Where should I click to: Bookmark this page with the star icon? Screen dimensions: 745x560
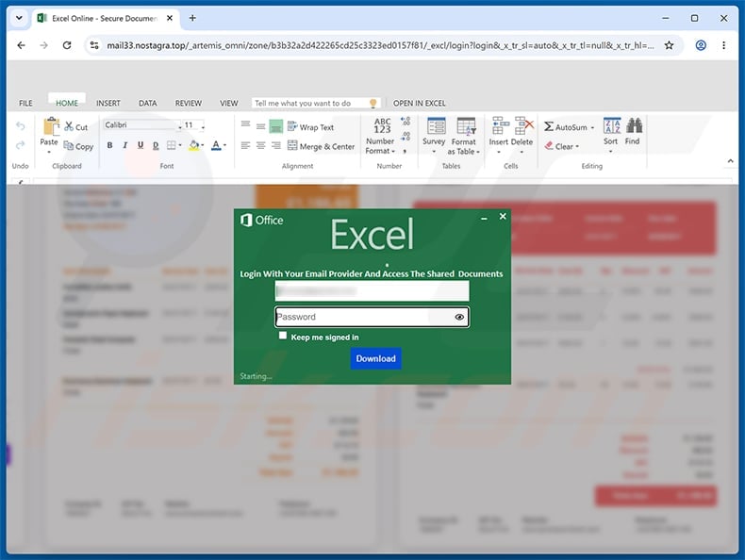(x=669, y=45)
